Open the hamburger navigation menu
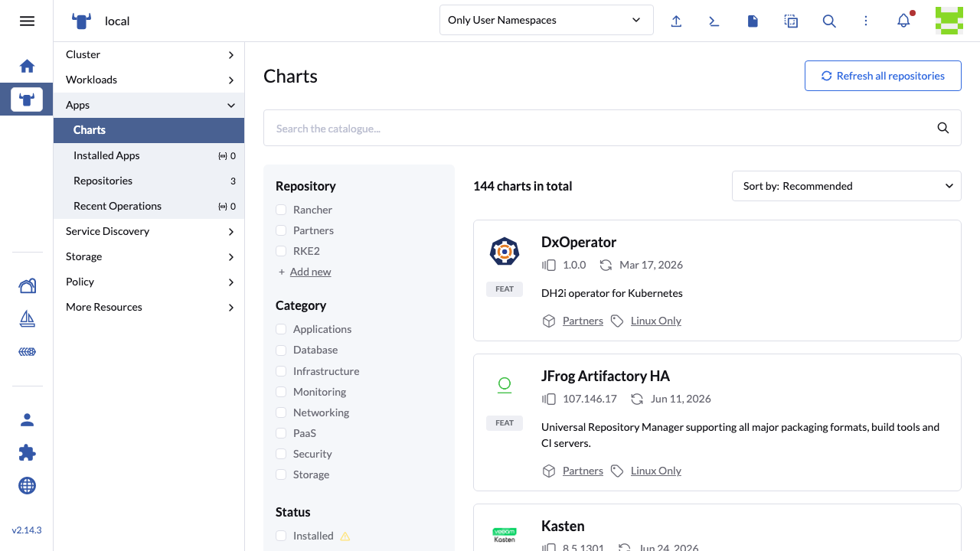The height and width of the screenshot is (551, 980). pos(27,21)
